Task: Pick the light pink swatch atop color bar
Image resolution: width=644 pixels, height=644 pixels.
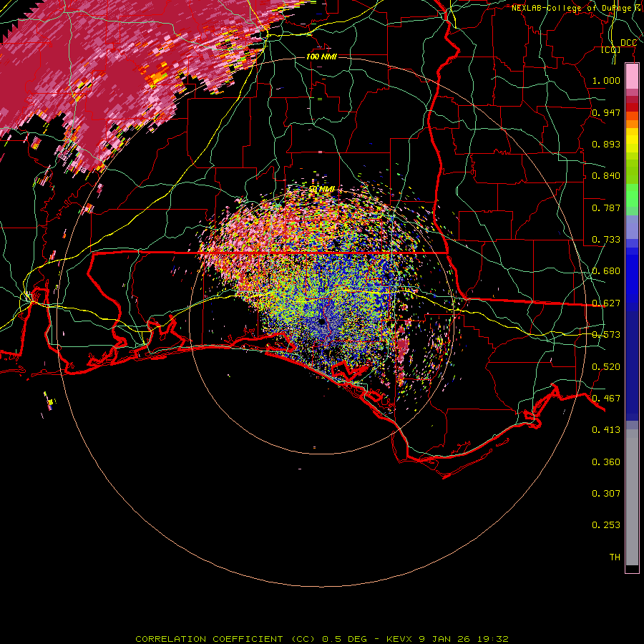Action: tap(632, 77)
